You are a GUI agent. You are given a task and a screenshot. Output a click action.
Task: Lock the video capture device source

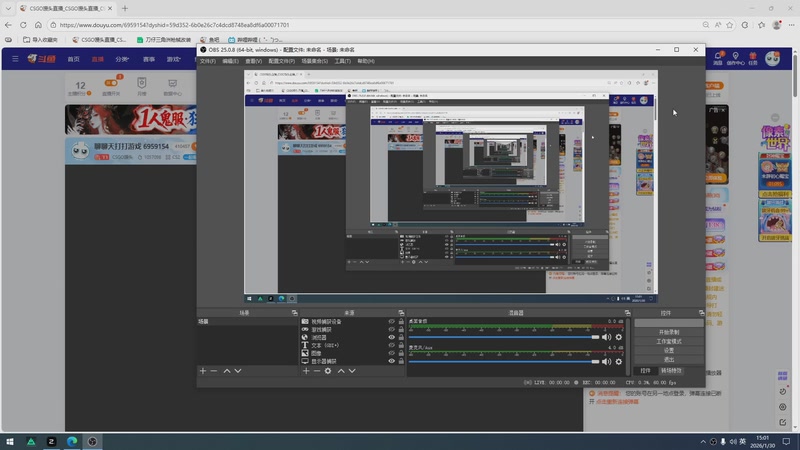pyautogui.click(x=401, y=322)
